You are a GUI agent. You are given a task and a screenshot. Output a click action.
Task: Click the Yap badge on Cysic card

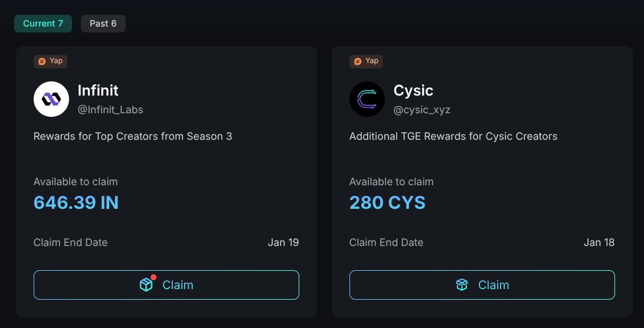(367, 61)
